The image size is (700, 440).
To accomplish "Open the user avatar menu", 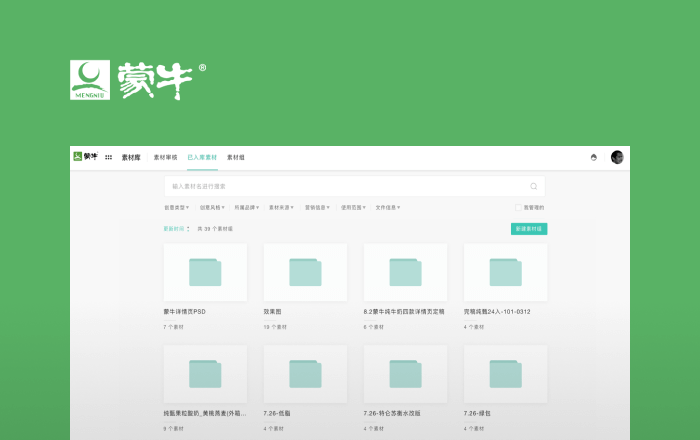I will coord(617,157).
